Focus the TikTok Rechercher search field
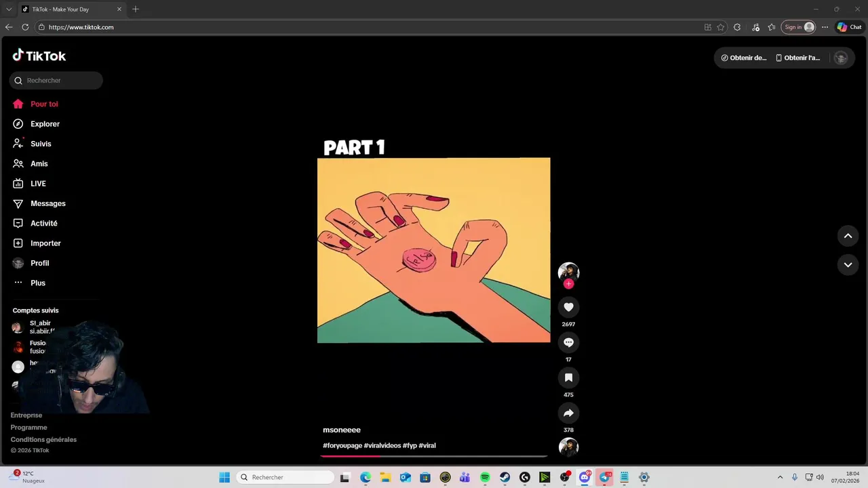Screen dimensions: 868x488 (x=56, y=81)
